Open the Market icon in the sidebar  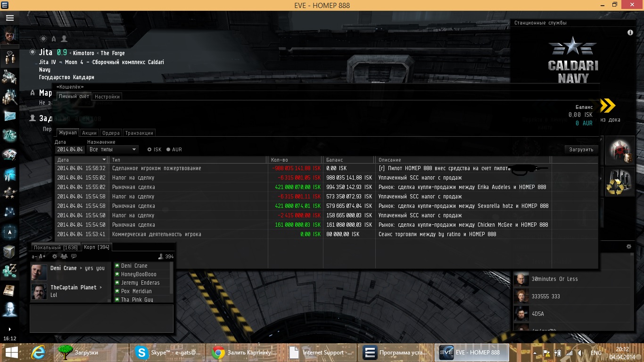pos(9,154)
